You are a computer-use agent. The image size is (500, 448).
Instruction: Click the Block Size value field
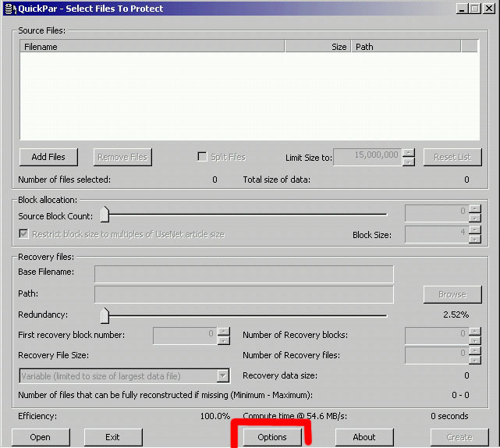pyautogui.click(x=437, y=234)
